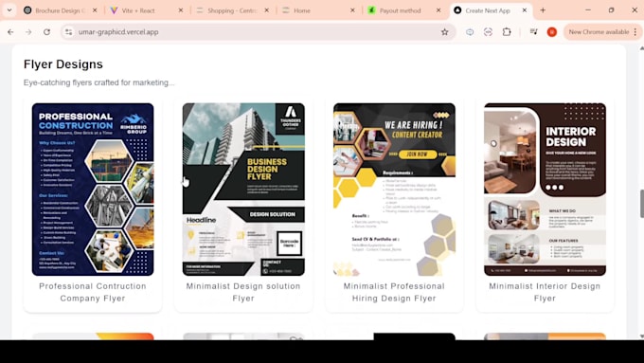Screen dimensions: 644x363
Task: Click New Chrome available update button
Action: (x=599, y=31)
